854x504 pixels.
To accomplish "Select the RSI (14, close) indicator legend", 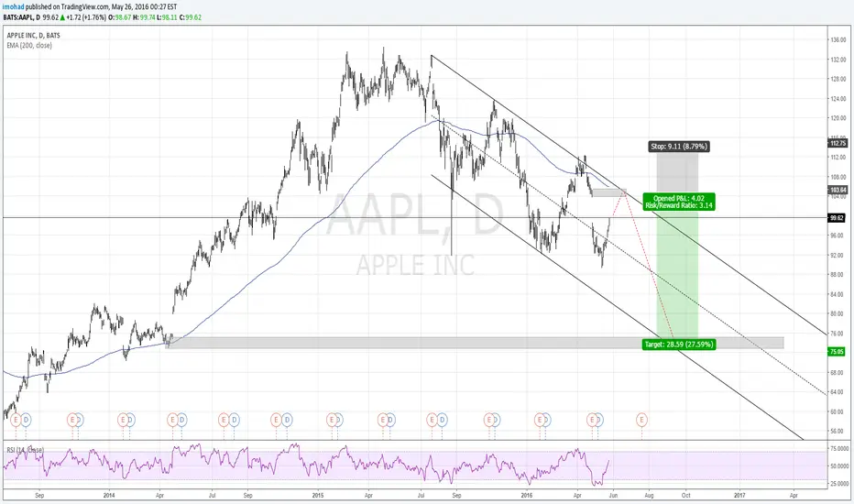I will click(25, 450).
